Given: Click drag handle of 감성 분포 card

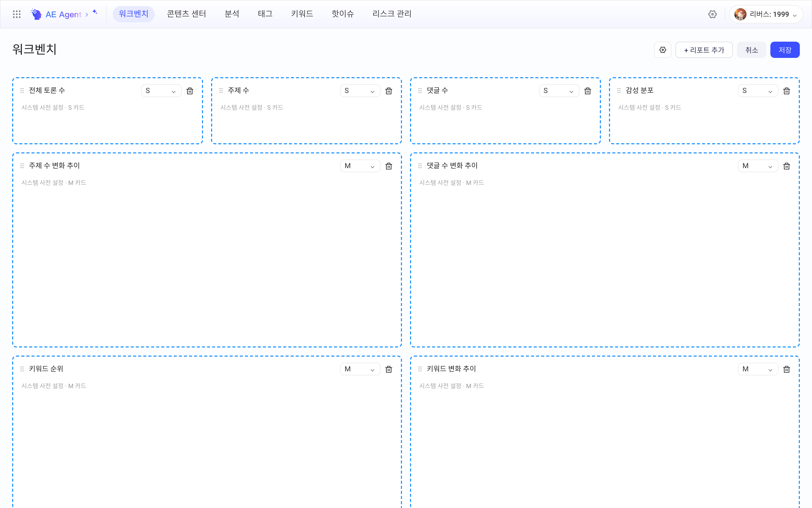Looking at the screenshot, I should pyautogui.click(x=619, y=90).
